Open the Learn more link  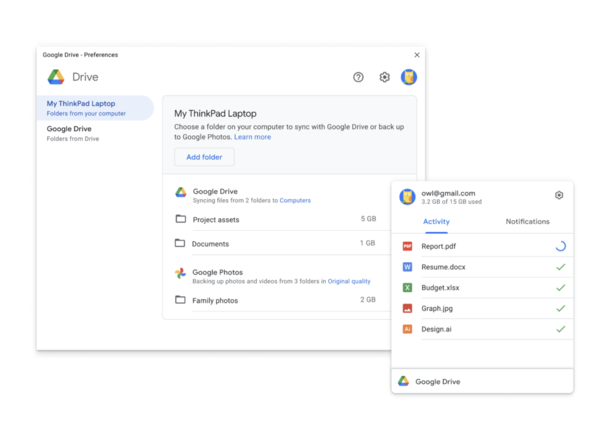pyautogui.click(x=252, y=137)
